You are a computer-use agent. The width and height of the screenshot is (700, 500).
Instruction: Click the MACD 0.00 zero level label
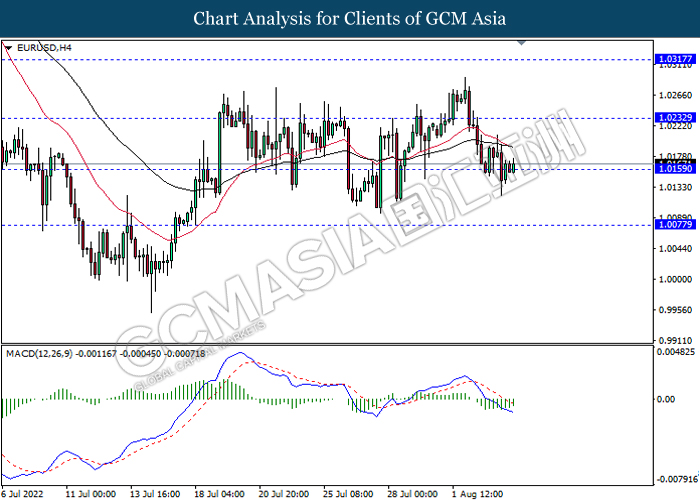[667, 399]
